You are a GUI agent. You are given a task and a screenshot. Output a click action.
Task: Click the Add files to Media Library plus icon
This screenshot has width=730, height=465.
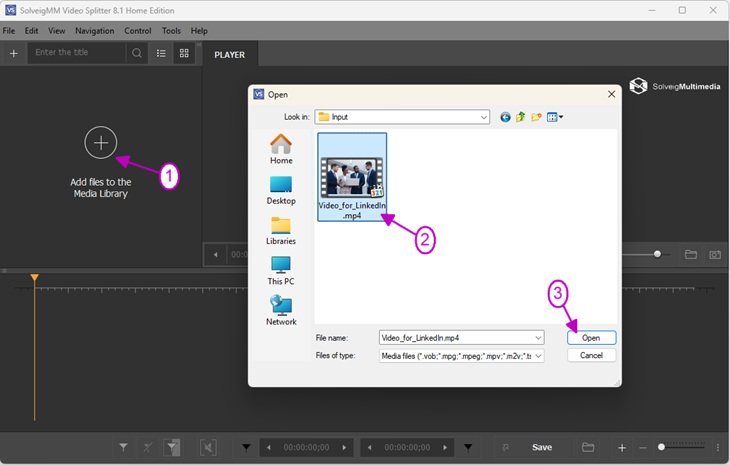[100, 143]
